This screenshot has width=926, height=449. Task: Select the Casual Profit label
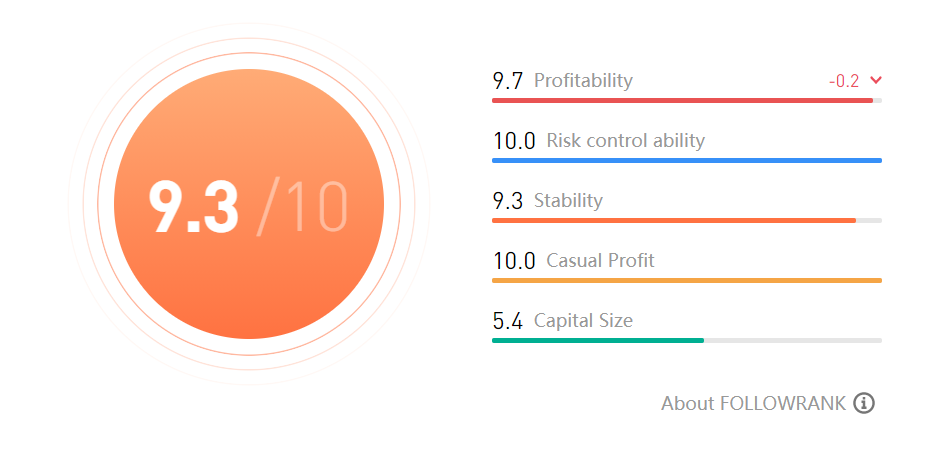point(600,260)
